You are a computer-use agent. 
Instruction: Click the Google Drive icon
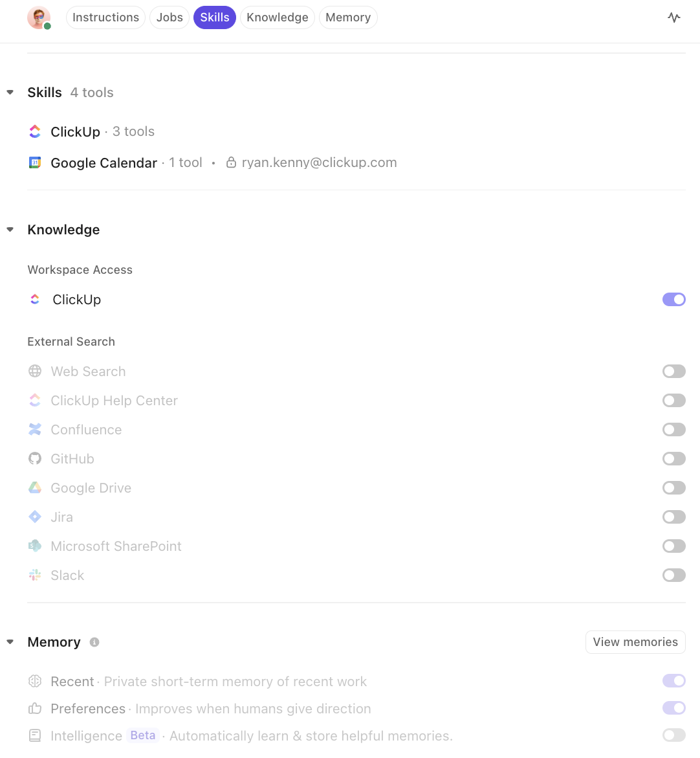point(35,488)
